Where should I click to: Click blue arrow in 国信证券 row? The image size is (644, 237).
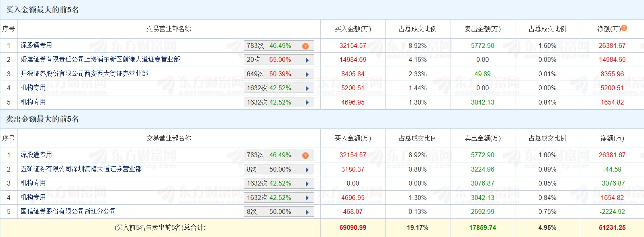[x=307, y=212]
